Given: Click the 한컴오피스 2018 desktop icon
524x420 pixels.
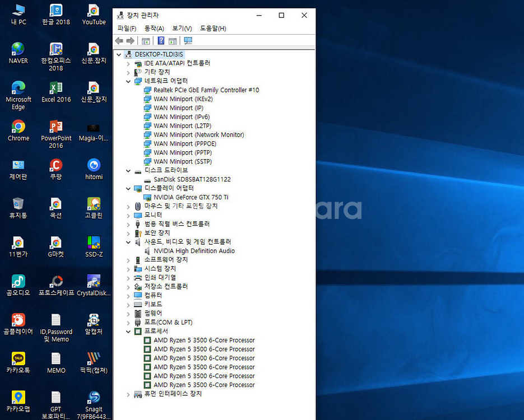Looking at the screenshot, I should [x=56, y=57].
